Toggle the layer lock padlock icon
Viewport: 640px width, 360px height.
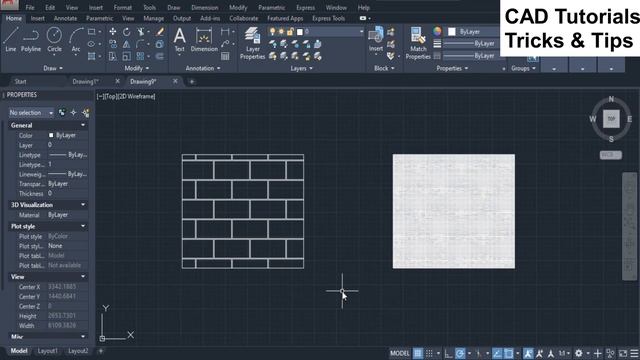[290, 31]
